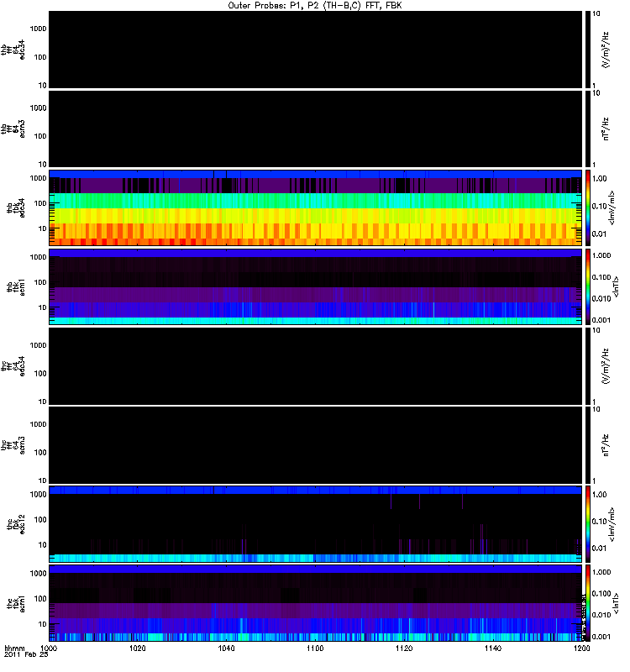The height and width of the screenshot is (672, 630).
Task: Click the rotated 'thc fbk scm1' panel label
Action: pyautogui.click(x=16, y=603)
